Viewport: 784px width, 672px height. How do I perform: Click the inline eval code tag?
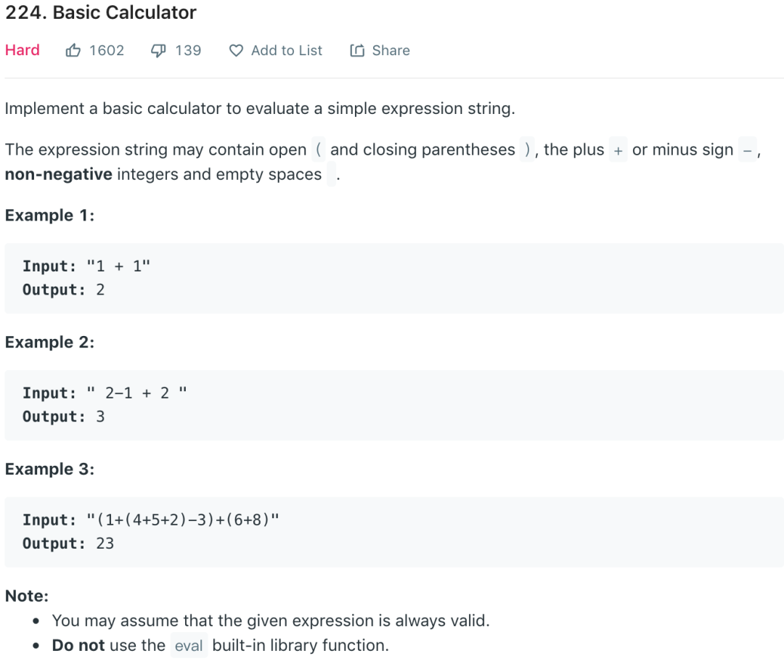pos(189,645)
